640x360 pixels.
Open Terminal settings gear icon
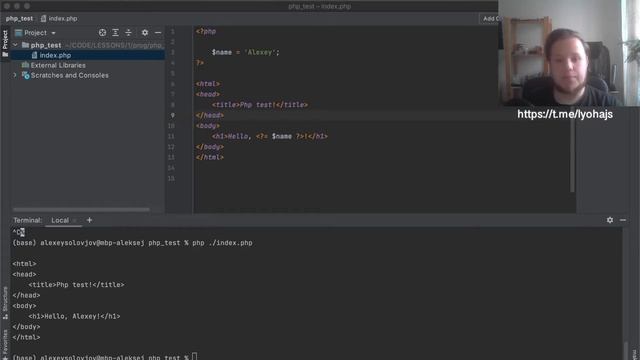[610, 220]
